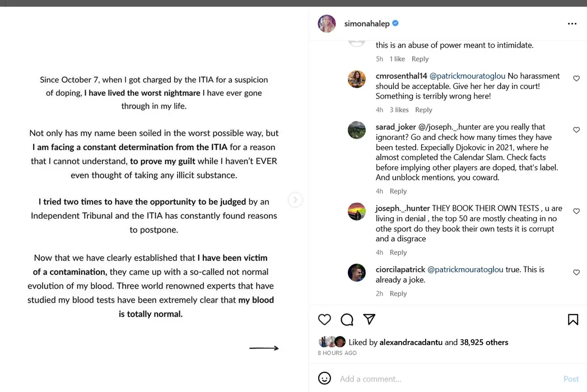Click the Add a comment field
Viewport: 587px width, 392px height.
click(x=437, y=379)
